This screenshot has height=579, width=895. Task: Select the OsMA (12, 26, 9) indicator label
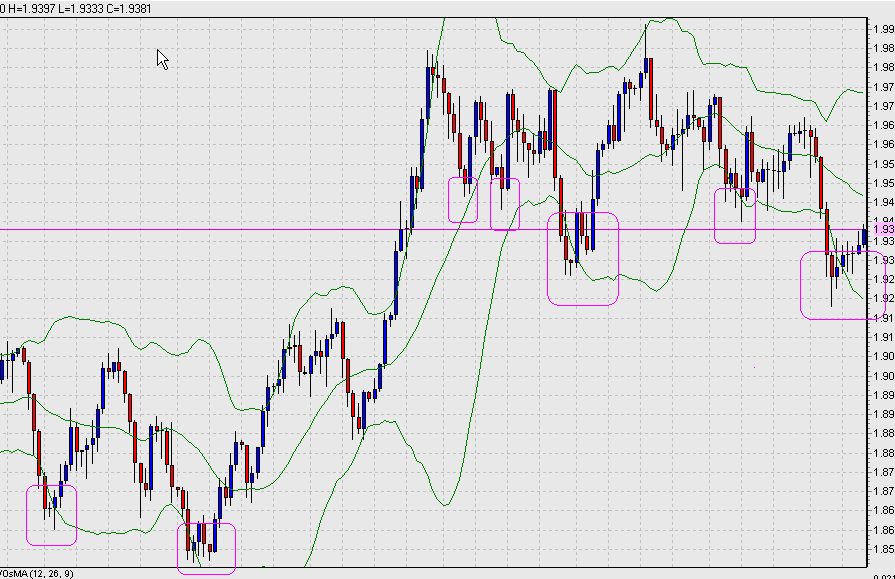(x=37, y=573)
